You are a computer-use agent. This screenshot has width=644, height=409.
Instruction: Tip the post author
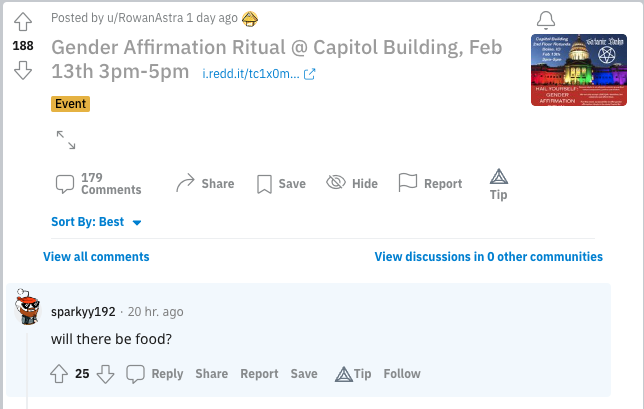(499, 184)
